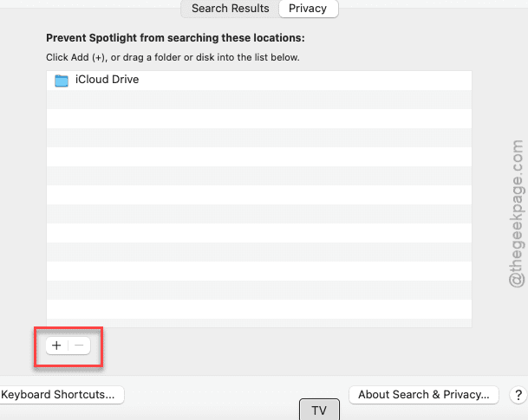Select the Privacy tab
Viewport: 528px width, 420px height.
click(x=308, y=9)
